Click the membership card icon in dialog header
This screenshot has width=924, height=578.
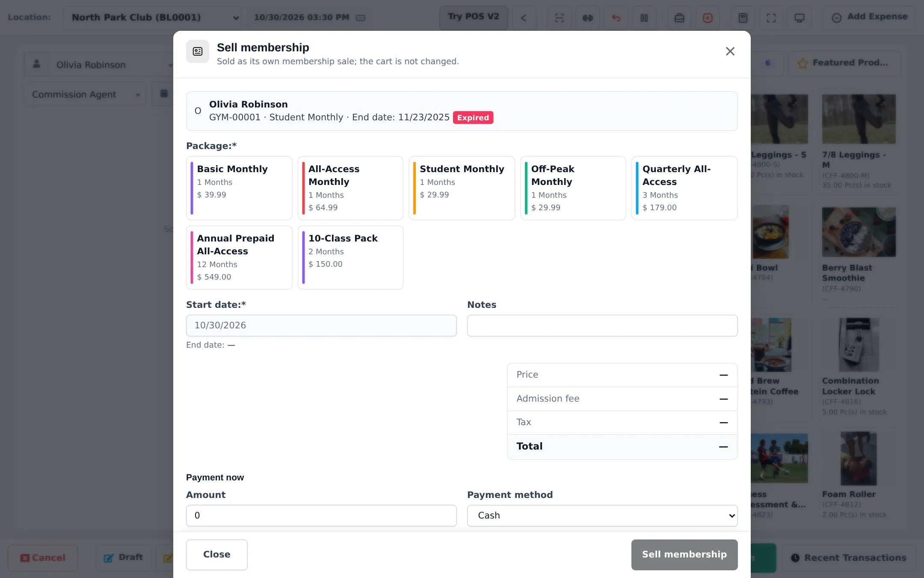pos(198,51)
